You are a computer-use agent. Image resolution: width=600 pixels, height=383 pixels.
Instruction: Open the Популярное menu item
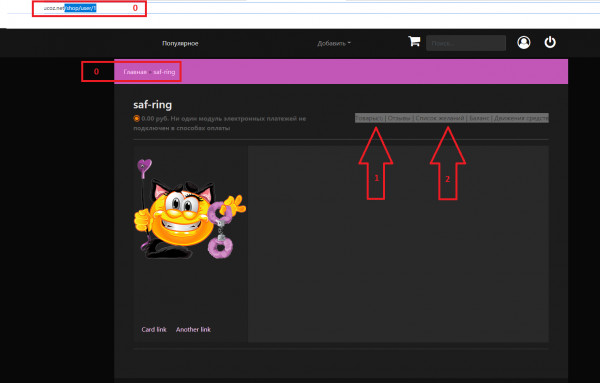click(180, 44)
